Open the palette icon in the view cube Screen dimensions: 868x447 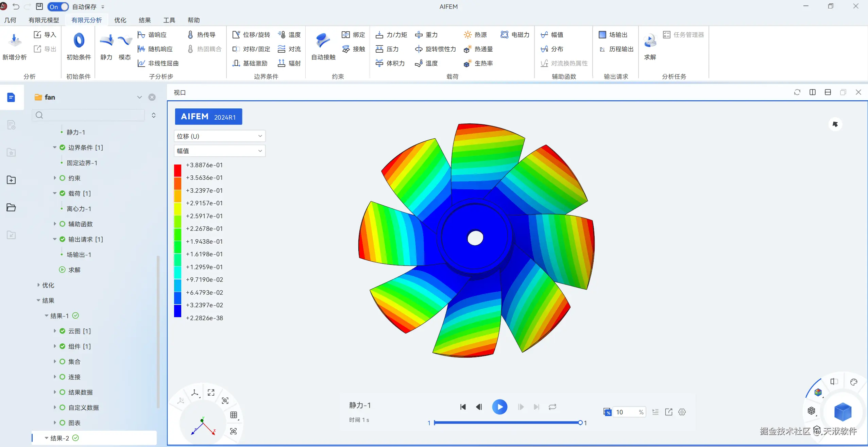(853, 382)
